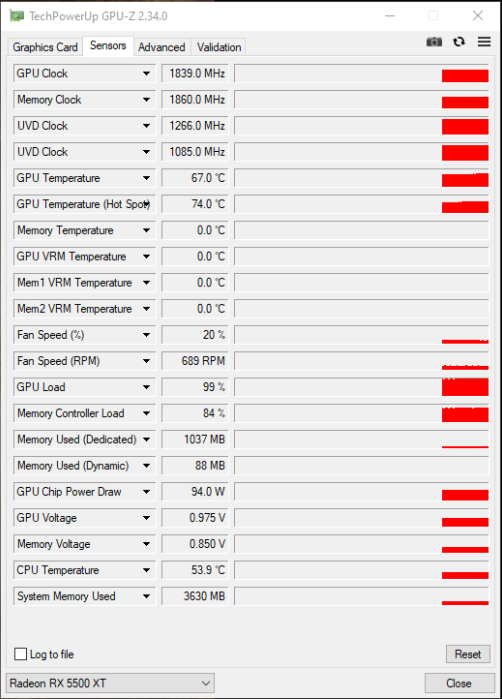
Task: Open the Radeon RX 5500 XT device selector
Action: 110,683
